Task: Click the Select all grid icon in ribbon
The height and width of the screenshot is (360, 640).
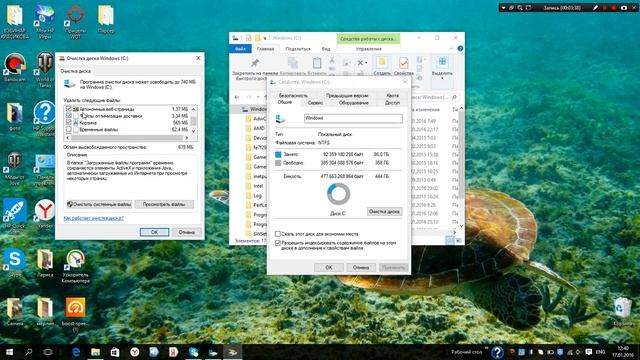Action: coord(442,62)
